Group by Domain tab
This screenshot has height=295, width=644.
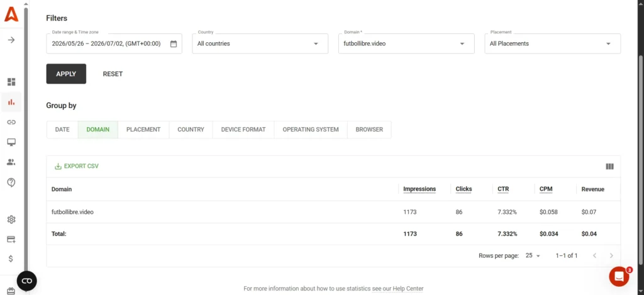pos(97,130)
